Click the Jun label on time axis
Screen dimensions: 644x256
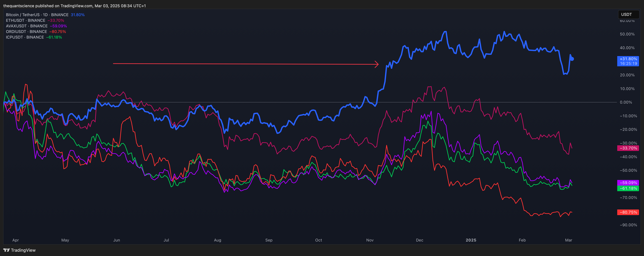pos(116,240)
